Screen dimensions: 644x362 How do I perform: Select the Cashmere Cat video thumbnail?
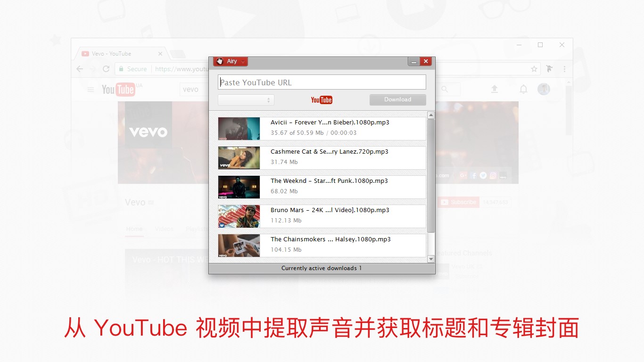[x=239, y=158]
